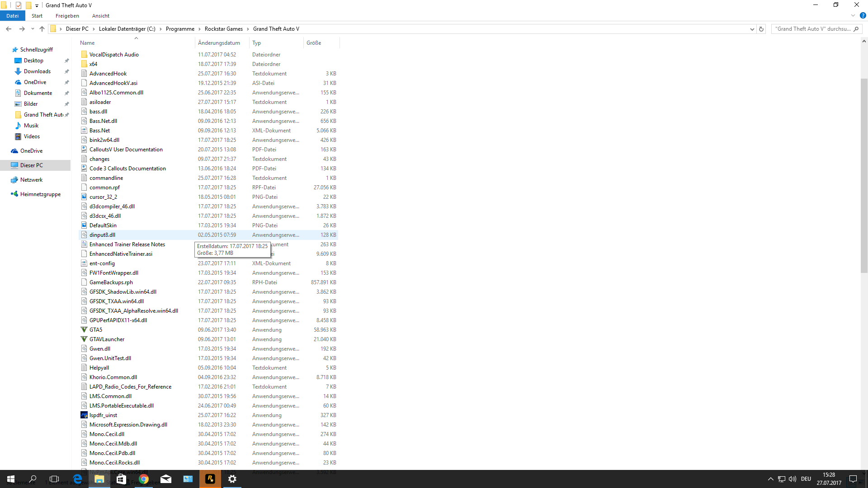Click the vertical scrollbar thumb

click(x=864, y=176)
